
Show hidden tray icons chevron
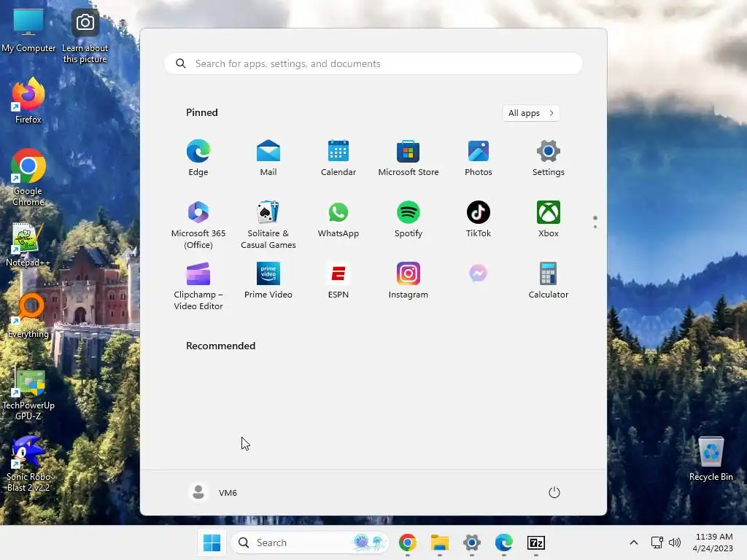point(634,542)
